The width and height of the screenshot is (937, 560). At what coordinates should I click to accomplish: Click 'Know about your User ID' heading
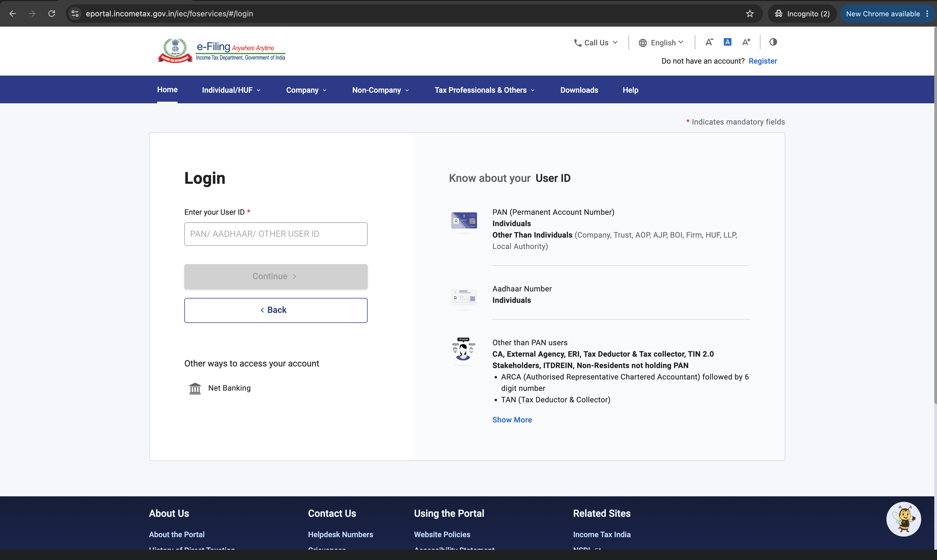(x=510, y=178)
